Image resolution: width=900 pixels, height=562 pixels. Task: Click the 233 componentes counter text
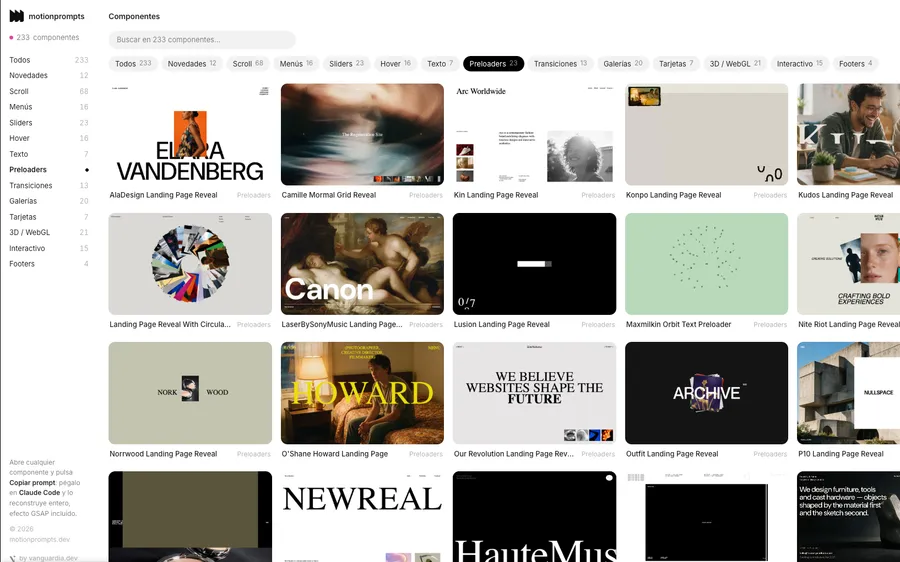click(x=48, y=37)
